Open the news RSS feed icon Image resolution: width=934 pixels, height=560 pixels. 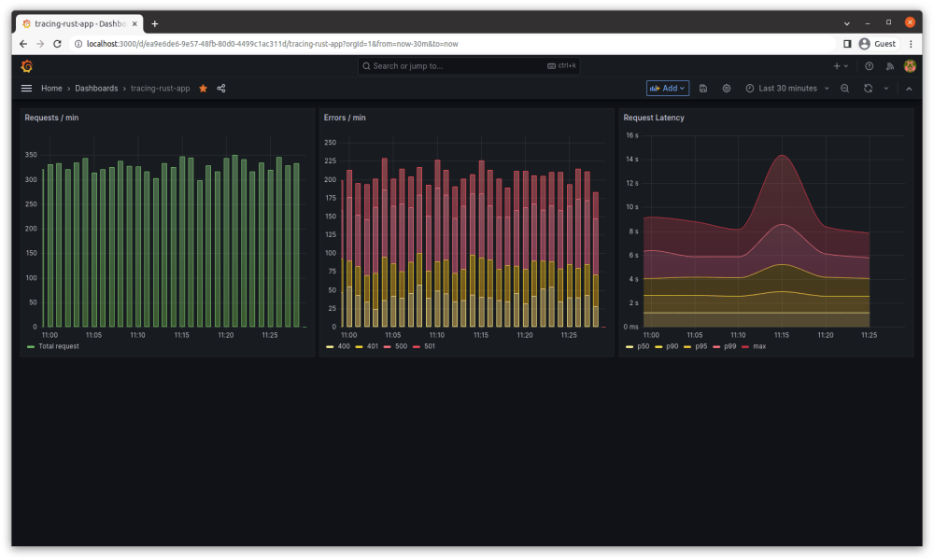[889, 66]
